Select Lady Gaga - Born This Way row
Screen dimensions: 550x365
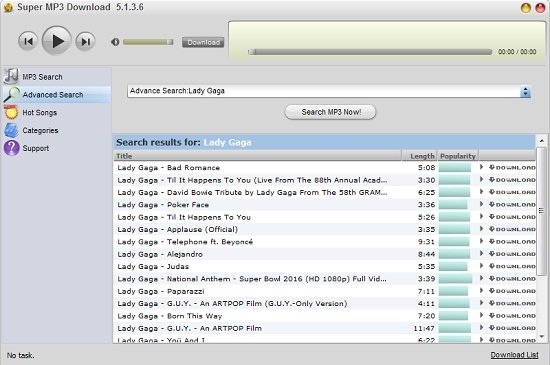click(324, 316)
